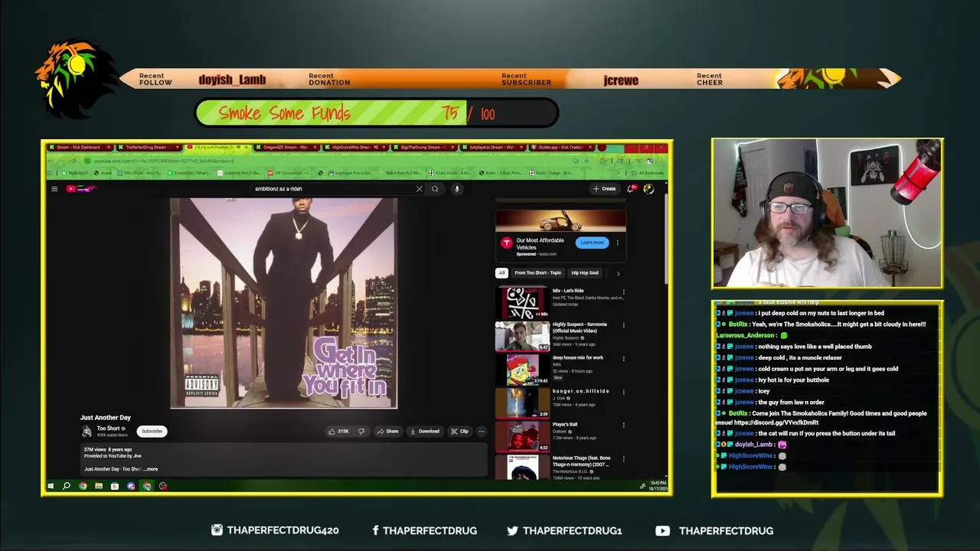
Task: Open the Highly Suspect - Serotonia thumbnail
Action: tap(522, 336)
